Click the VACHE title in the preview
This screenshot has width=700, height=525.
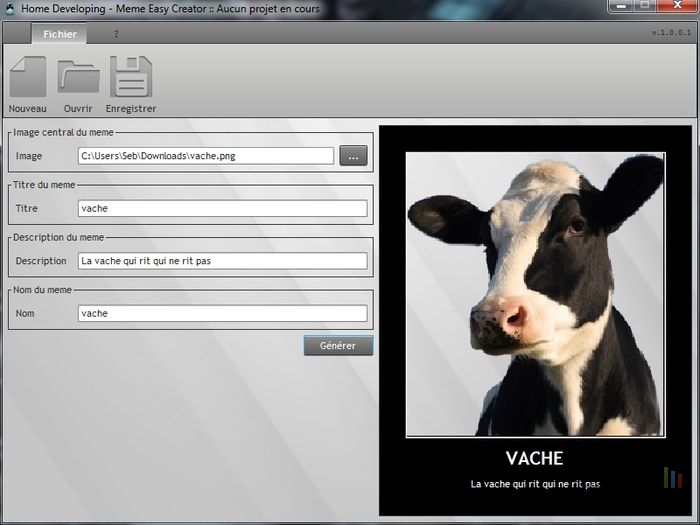(x=535, y=458)
